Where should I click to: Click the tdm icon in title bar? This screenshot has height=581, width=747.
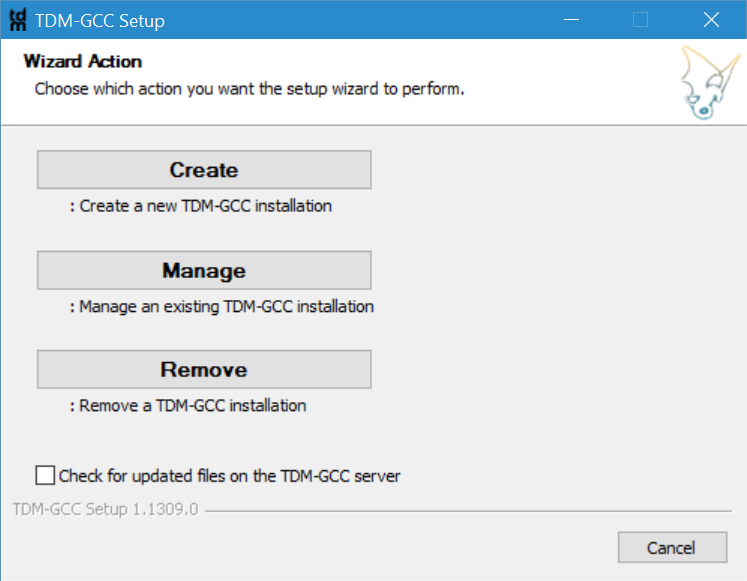pyautogui.click(x=18, y=20)
